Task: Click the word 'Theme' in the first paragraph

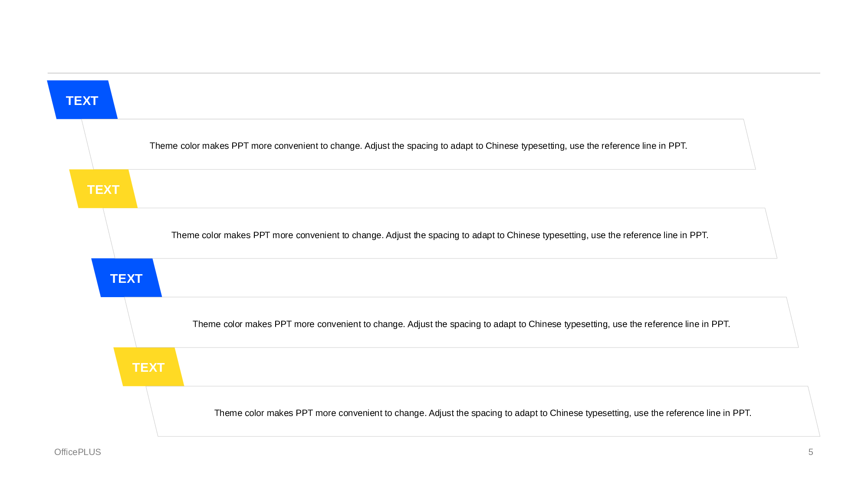Action: click(x=164, y=146)
